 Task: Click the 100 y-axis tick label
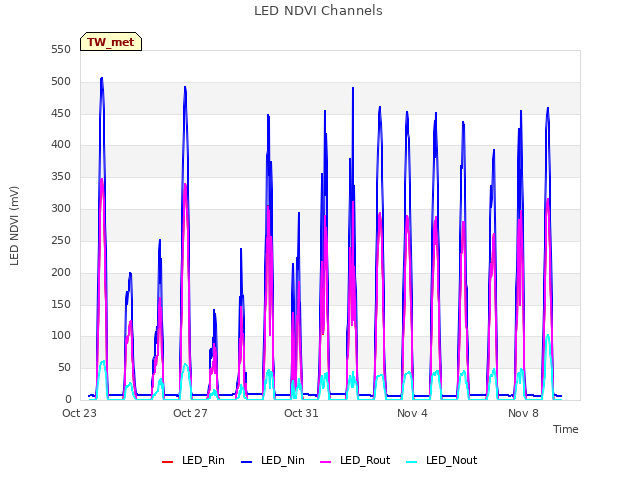point(61,336)
